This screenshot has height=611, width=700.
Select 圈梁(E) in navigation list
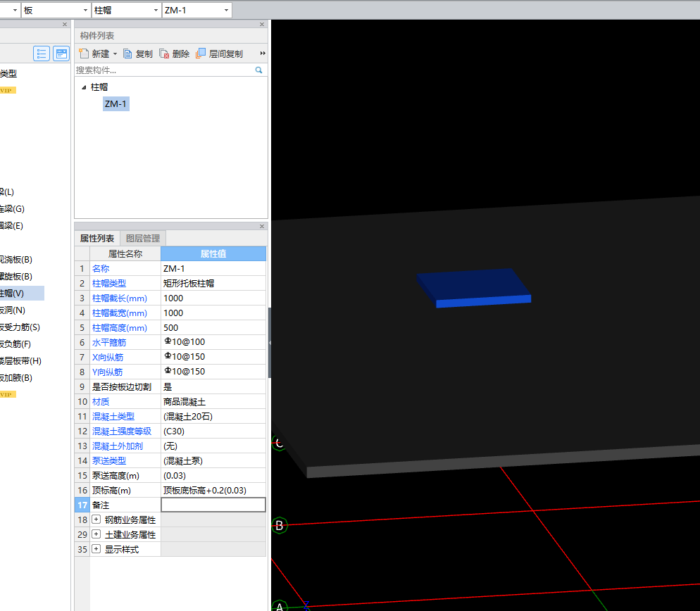[x=11, y=225]
